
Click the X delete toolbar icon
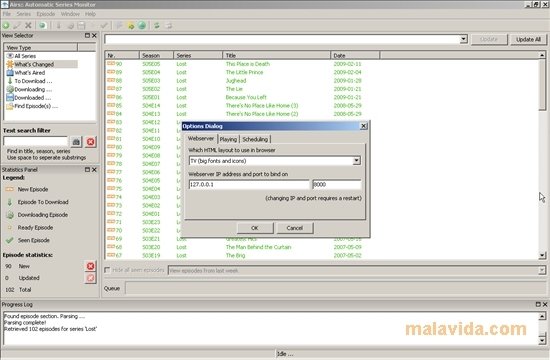coord(28,25)
